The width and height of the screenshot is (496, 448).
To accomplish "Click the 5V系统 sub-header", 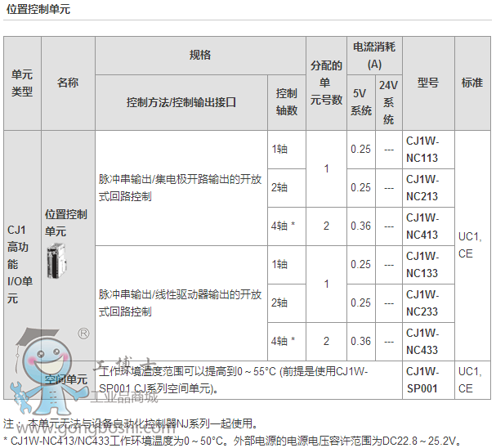I will tap(361, 102).
